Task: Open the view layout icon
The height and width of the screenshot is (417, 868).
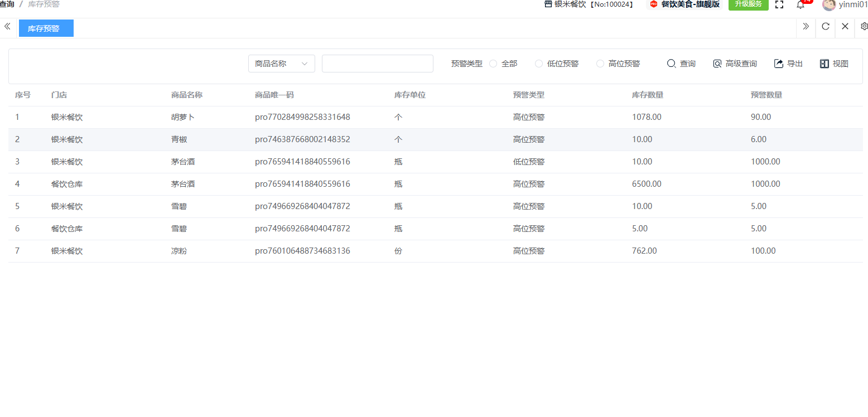Action: (824, 64)
